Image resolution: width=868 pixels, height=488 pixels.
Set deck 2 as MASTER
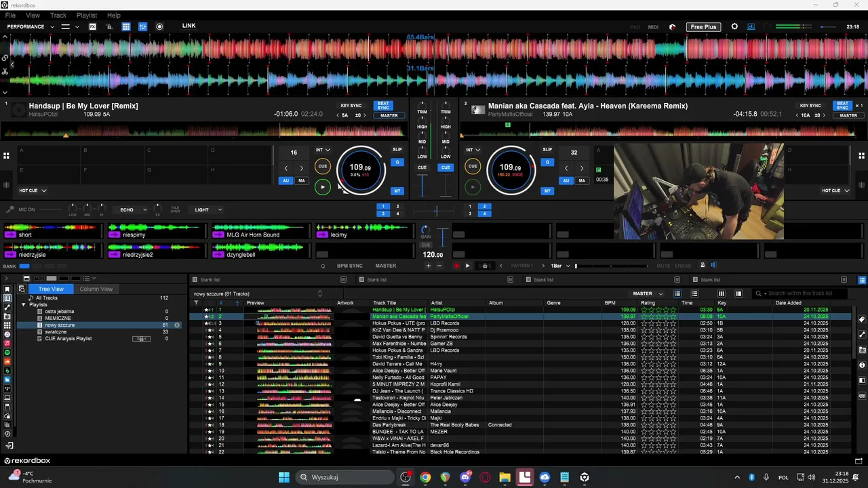848,115
